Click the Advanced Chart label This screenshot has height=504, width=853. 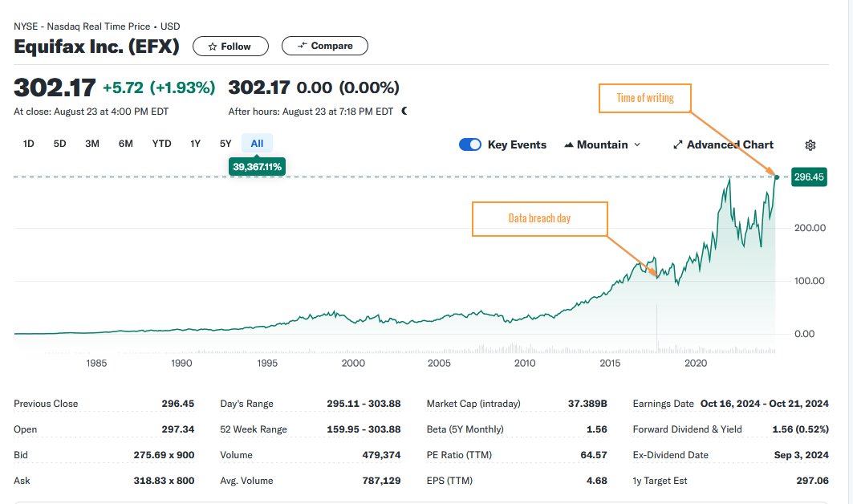730,144
